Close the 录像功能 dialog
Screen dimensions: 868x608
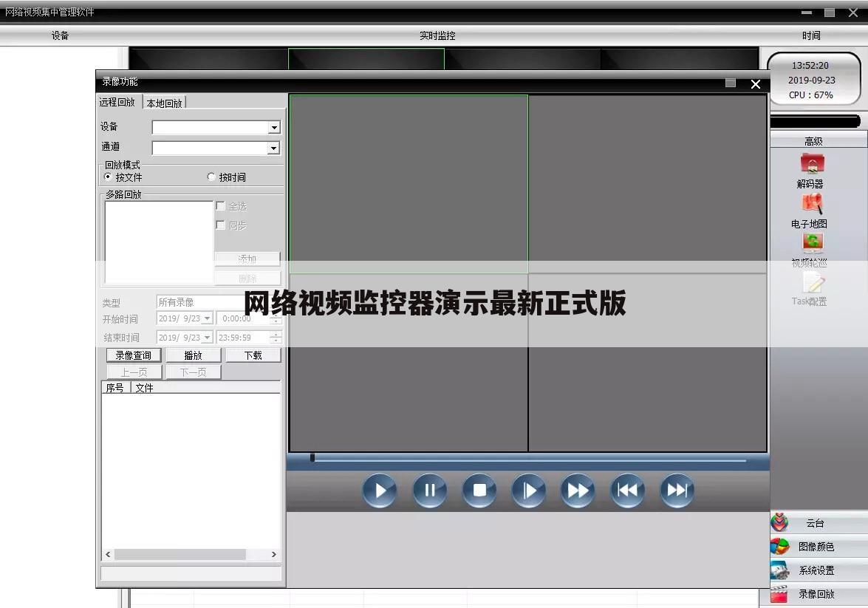(x=756, y=84)
